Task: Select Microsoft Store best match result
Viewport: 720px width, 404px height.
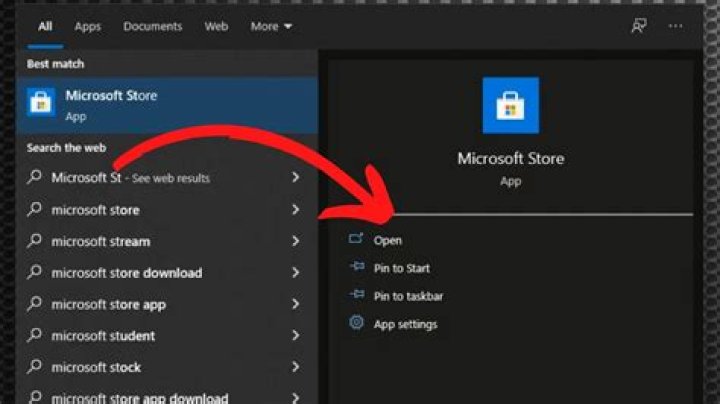Action: click(167, 105)
